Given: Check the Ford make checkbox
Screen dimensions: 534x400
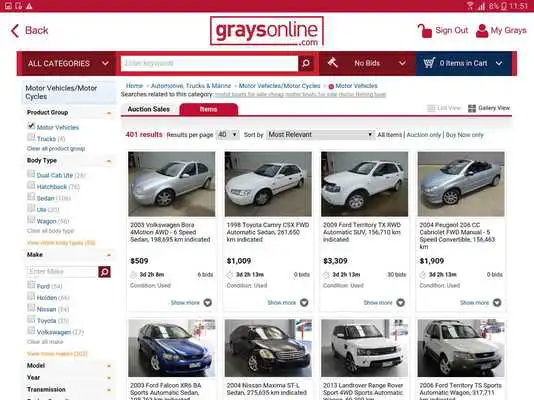Looking at the screenshot, I should pos(31,285).
